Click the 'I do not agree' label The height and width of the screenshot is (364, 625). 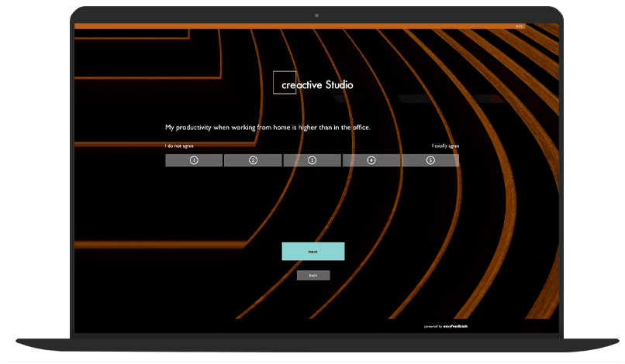point(179,146)
